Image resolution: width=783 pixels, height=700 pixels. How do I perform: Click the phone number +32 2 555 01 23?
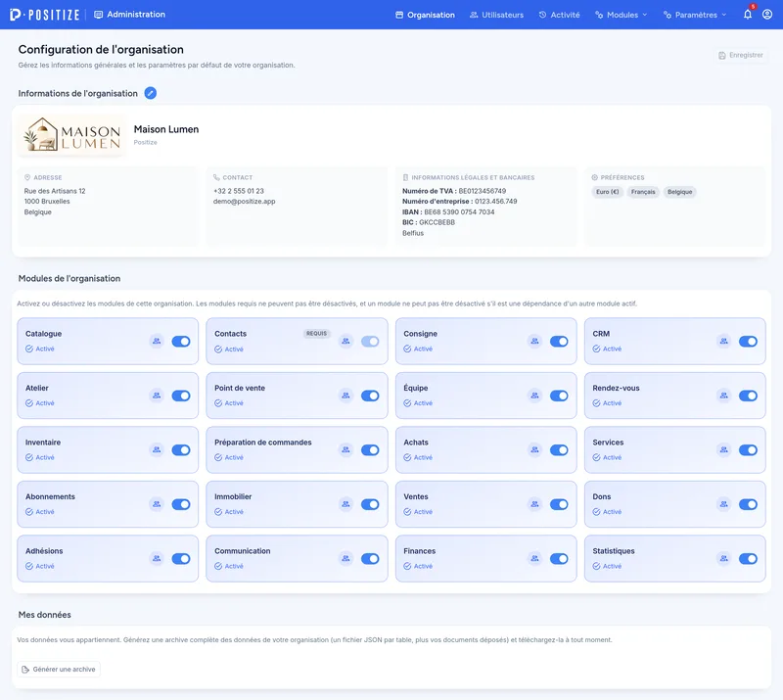[x=239, y=191]
